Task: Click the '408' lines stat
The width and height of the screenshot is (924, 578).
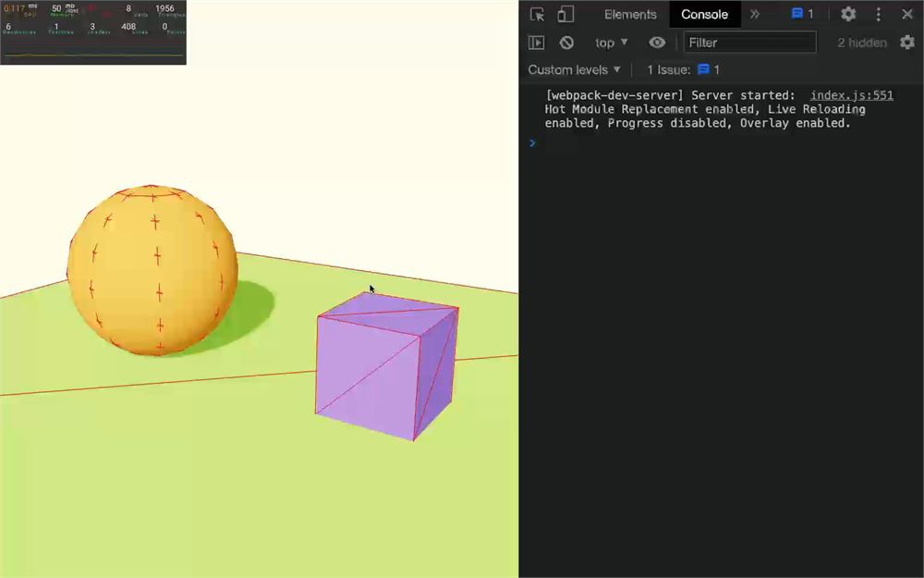Action: coord(128,27)
